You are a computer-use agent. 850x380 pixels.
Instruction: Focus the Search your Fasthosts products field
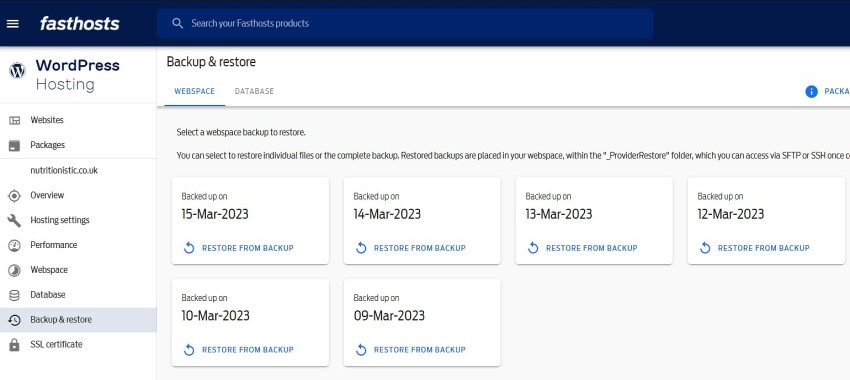pyautogui.click(x=405, y=23)
